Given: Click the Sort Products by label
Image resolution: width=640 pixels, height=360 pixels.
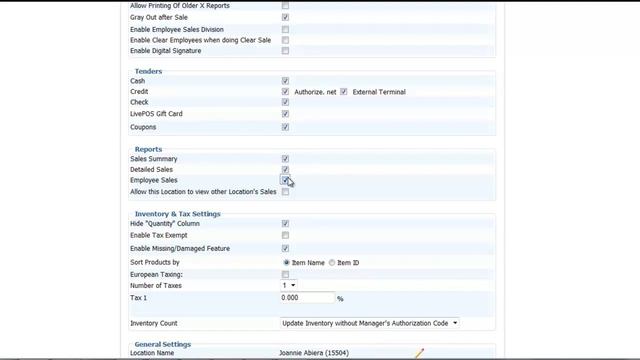Looking at the screenshot, I should tap(155, 262).
